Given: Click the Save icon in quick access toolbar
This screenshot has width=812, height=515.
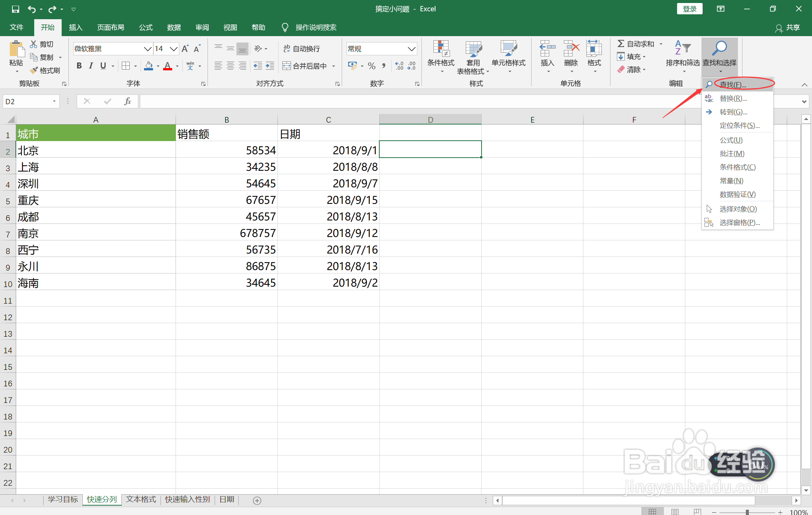Looking at the screenshot, I should (x=15, y=9).
